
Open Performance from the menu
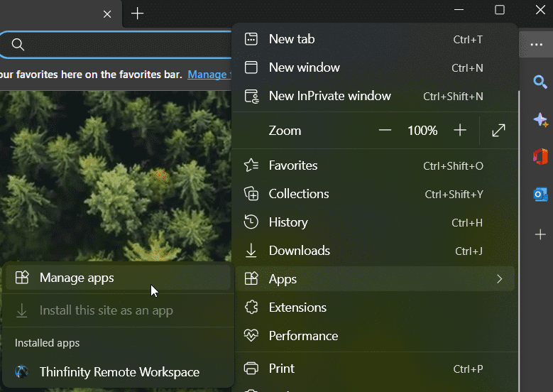(x=376, y=336)
